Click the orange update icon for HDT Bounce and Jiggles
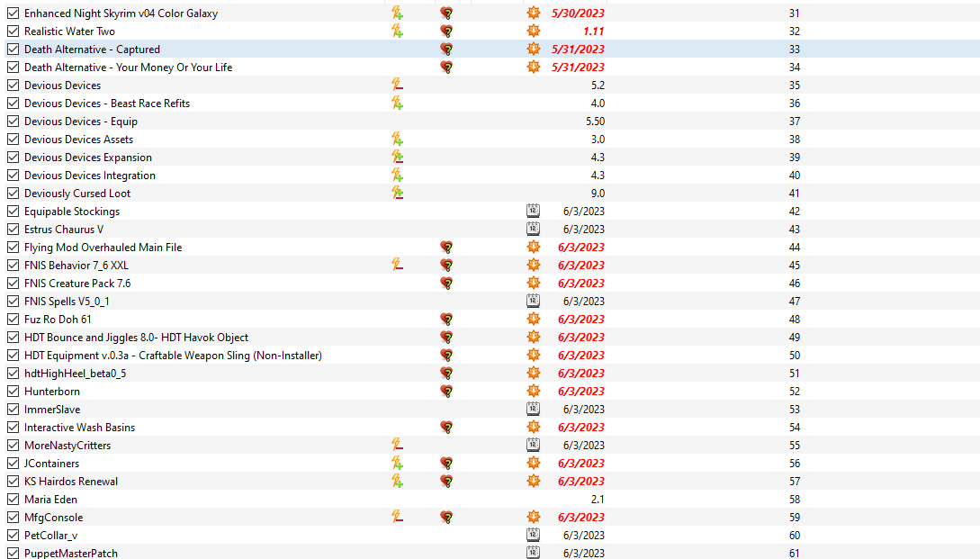 coord(533,337)
